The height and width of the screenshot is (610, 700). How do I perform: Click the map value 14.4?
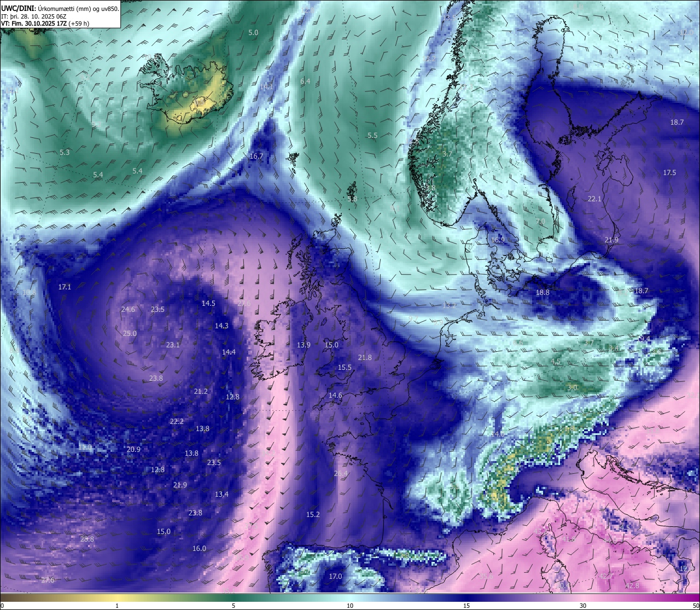229,352
